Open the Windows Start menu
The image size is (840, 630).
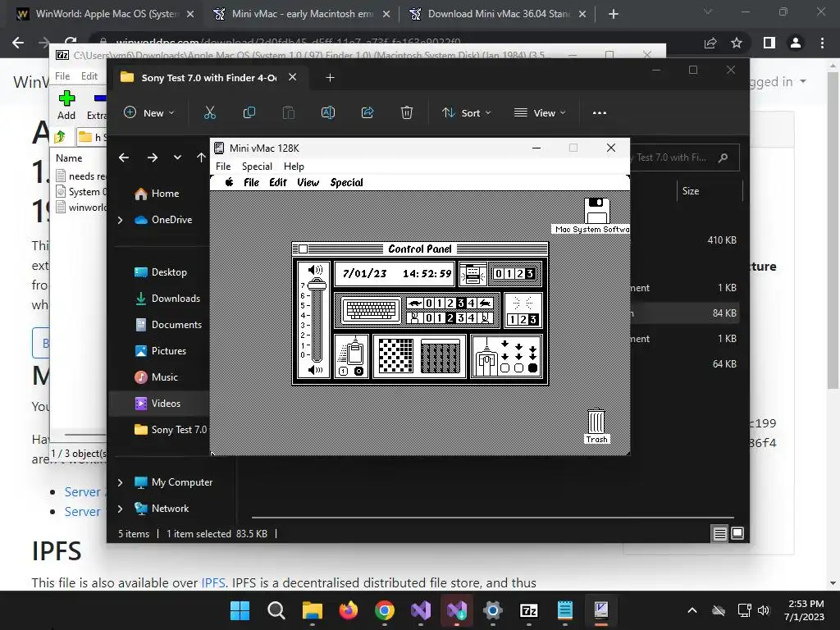click(240, 610)
